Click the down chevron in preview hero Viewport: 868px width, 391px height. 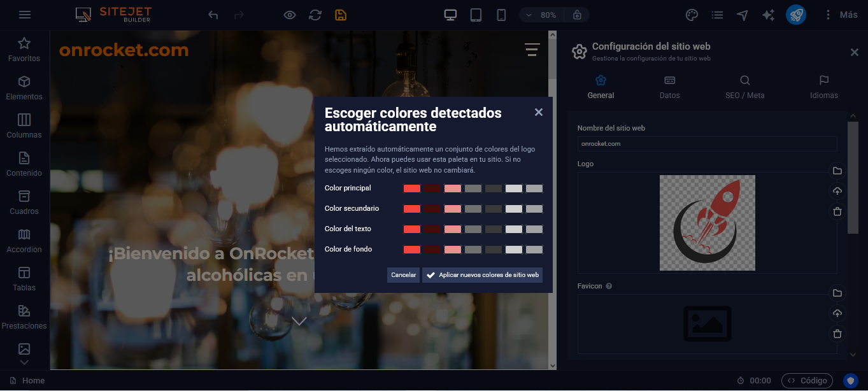pos(299,321)
